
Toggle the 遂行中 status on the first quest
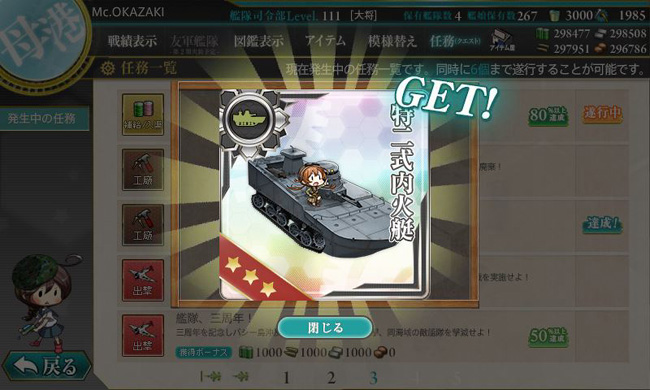pos(602,113)
